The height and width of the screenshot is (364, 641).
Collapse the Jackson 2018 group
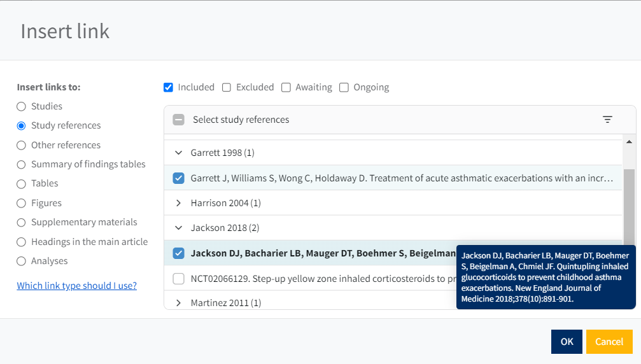coord(179,228)
